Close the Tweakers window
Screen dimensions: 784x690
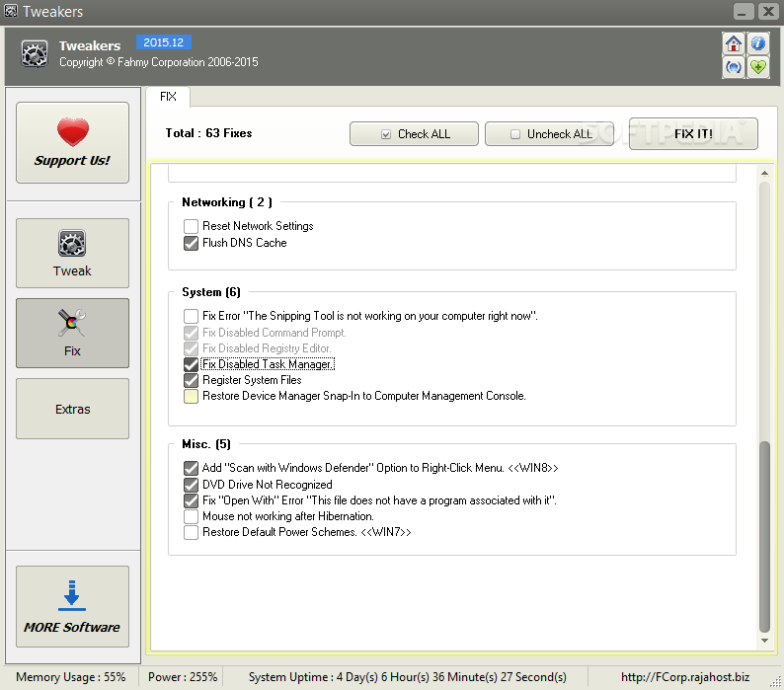(x=768, y=11)
